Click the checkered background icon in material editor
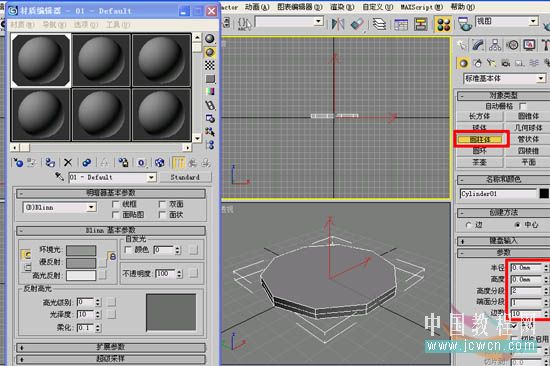 pos(210,65)
